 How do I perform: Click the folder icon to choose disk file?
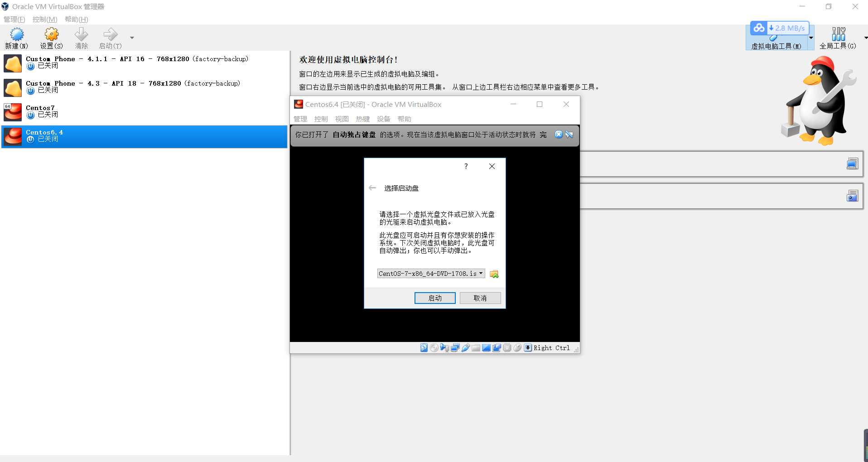pos(494,274)
